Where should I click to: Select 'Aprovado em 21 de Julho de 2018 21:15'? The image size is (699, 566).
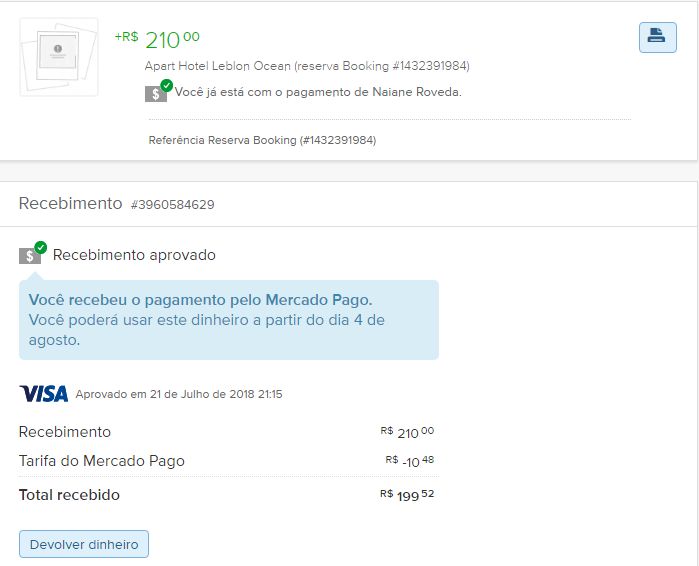tap(179, 394)
